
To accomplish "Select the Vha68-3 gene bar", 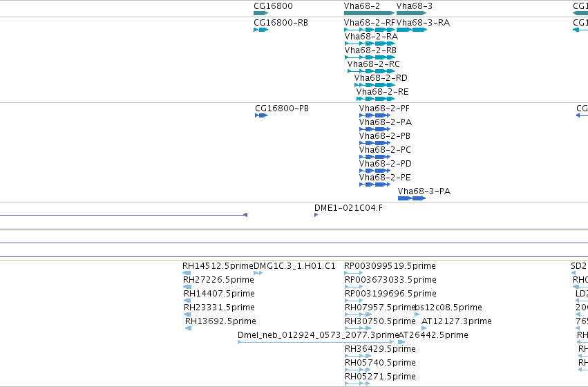I will click(411, 13).
